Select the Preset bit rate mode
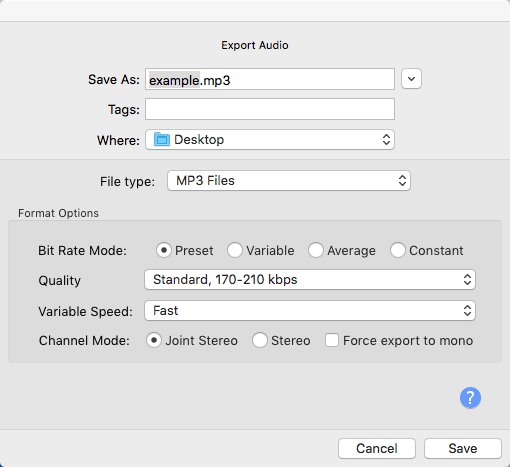This screenshot has width=510, height=467. tap(164, 250)
